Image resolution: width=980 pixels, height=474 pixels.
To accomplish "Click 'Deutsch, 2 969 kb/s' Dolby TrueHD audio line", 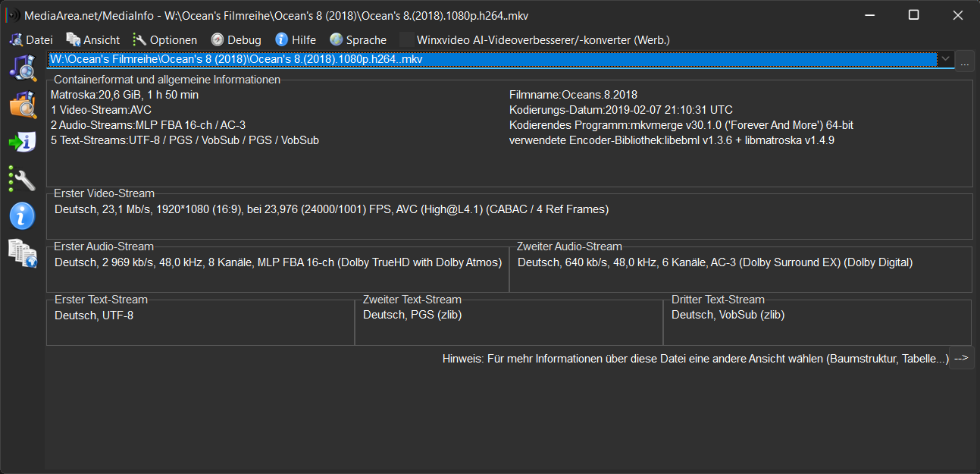I will point(278,262).
